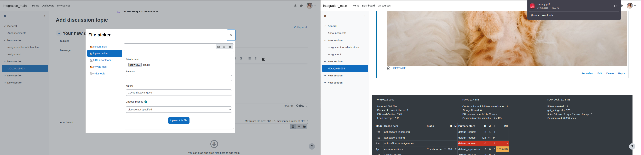This screenshot has width=644, height=155.
Task: Click tiny logo in editor status bar
Action: click(300, 106)
